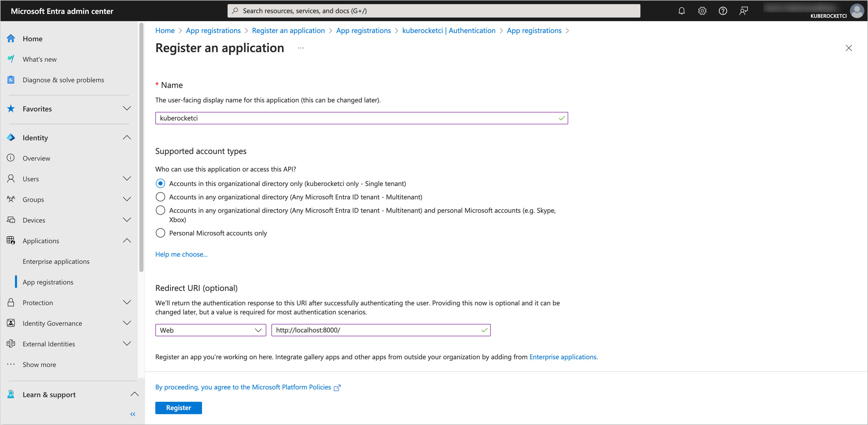Choose Personal Microsoft accounts only
The image size is (868, 425).
tap(160, 233)
